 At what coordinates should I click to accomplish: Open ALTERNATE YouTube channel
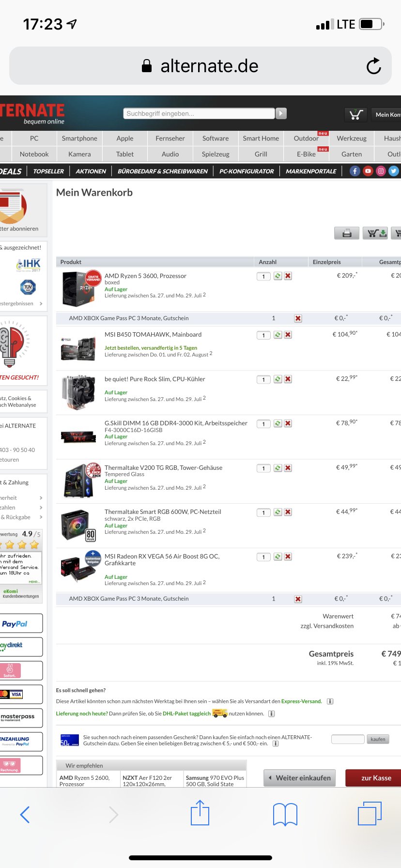click(368, 171)
